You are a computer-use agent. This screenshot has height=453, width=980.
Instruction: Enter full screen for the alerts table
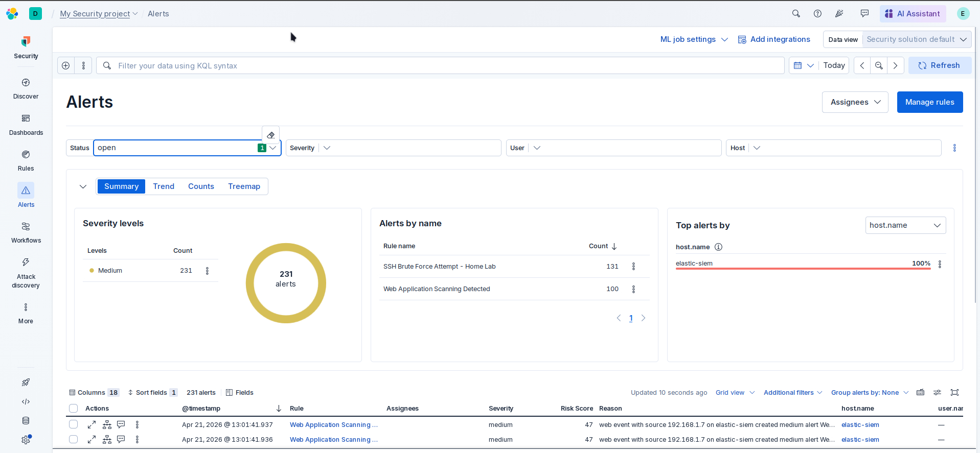[x=954, y=392]
